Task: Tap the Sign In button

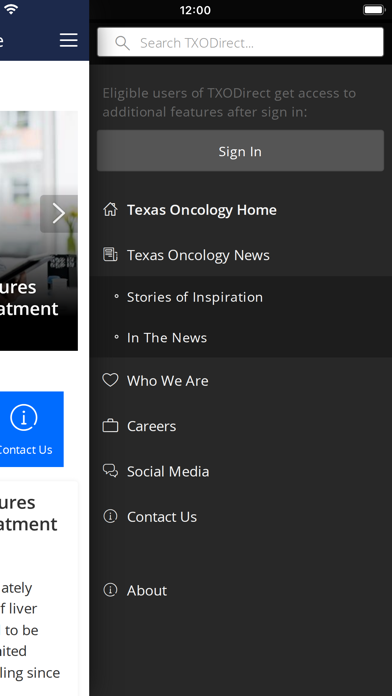Action: click(x=240, y=151)
